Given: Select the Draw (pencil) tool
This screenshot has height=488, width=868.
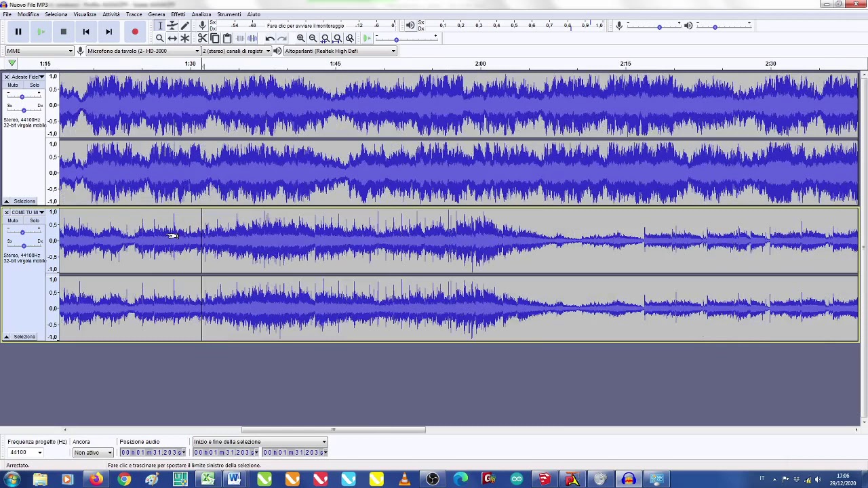Looking at the screenshot, I should (184, 26).
